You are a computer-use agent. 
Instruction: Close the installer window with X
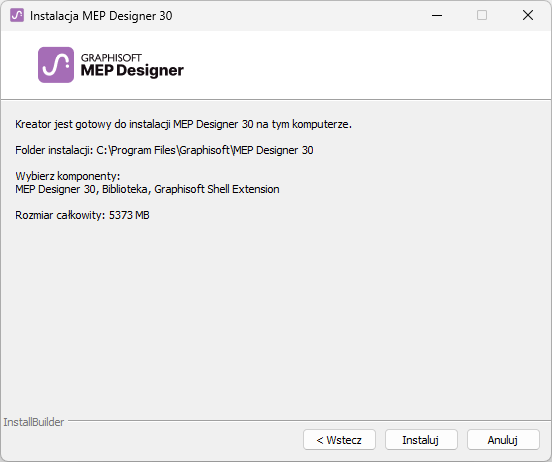pos(528,15)
